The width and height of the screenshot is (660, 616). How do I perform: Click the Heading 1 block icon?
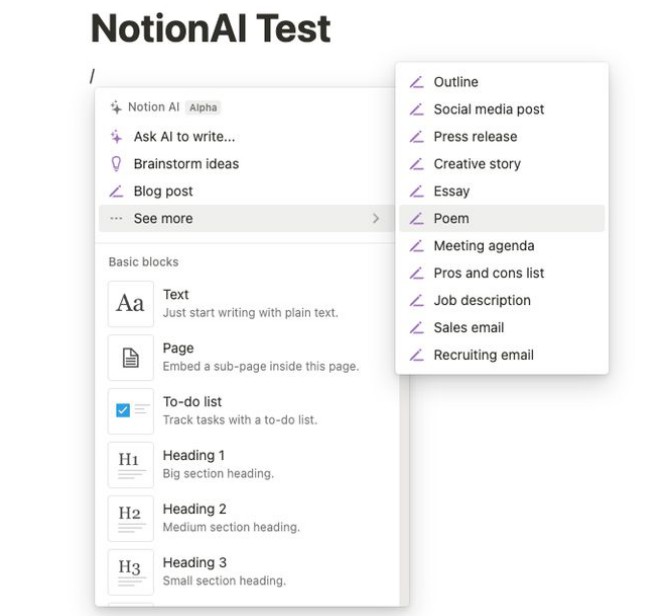tap(130, 464)
